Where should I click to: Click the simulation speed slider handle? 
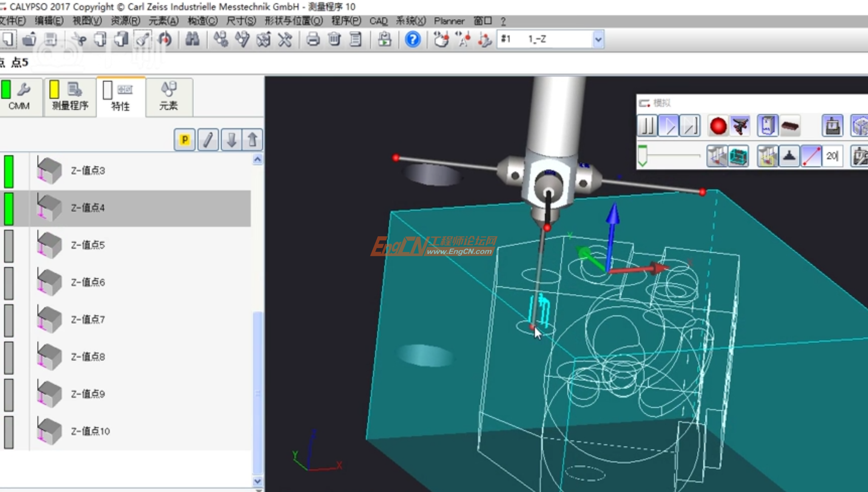click(642, 156)
